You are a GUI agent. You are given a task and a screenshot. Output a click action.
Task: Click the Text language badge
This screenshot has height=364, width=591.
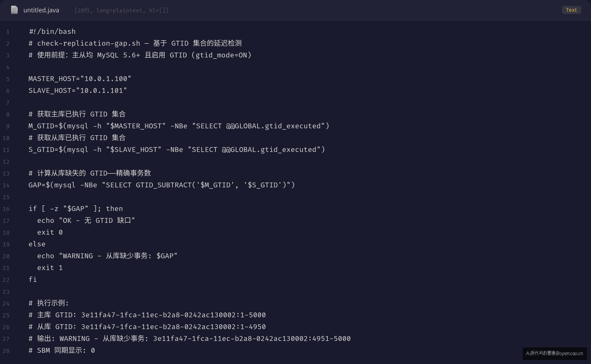(x=571, y=10)
